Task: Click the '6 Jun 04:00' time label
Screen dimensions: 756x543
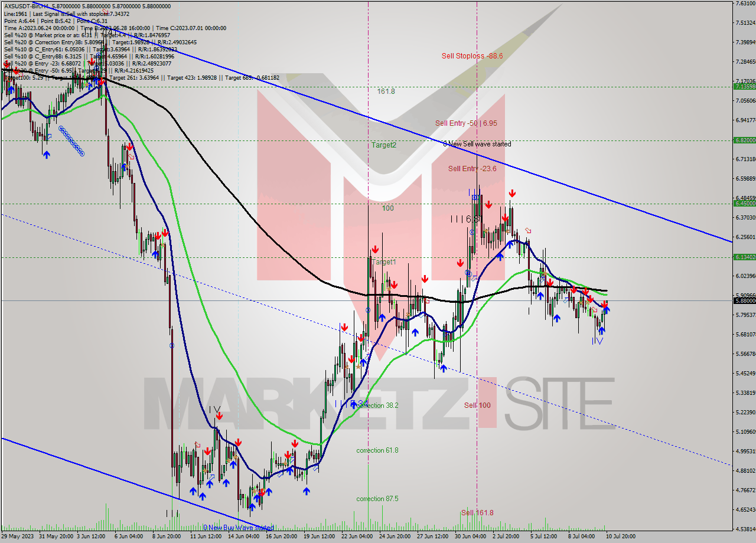Action: pos(128,537)
